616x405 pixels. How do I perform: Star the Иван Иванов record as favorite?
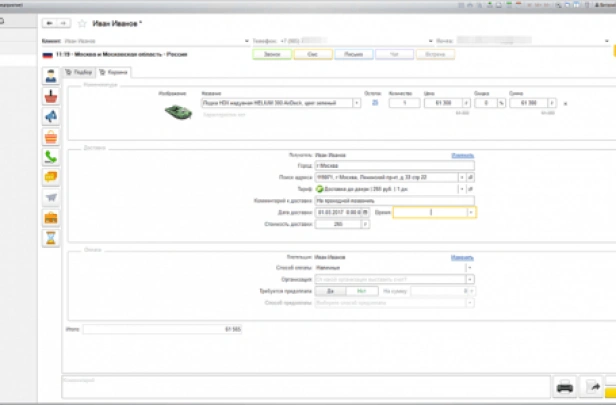click(x=82, y=21)
